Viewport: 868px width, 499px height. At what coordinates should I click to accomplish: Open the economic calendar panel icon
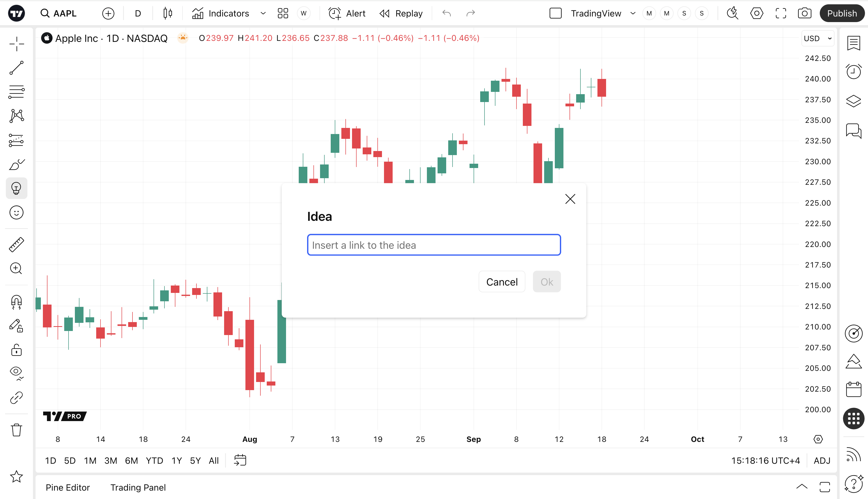click(x=853, y=390)
